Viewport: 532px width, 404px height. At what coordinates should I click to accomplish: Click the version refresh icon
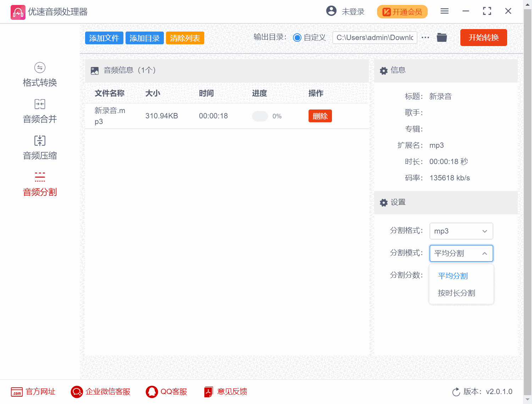coord(456,392)
